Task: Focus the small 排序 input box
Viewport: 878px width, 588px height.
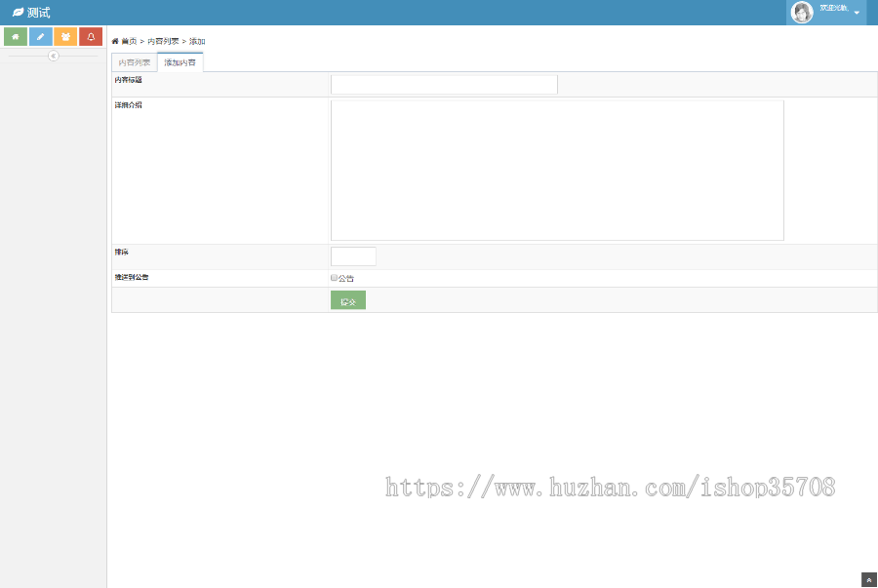Action: tap(353, 256)
